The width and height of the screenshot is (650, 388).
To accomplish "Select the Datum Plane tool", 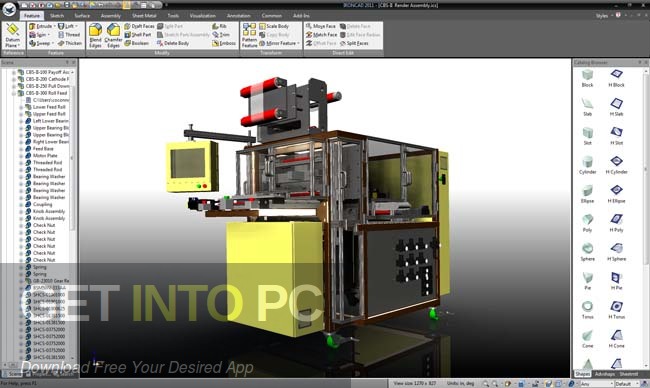I will pyautogui.click(x=13, y=36).
